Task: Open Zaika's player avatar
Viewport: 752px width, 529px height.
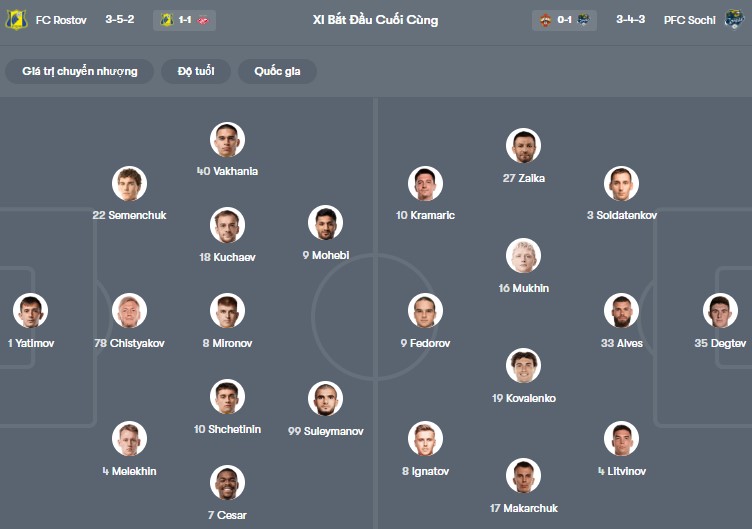Action: point(523,146)
